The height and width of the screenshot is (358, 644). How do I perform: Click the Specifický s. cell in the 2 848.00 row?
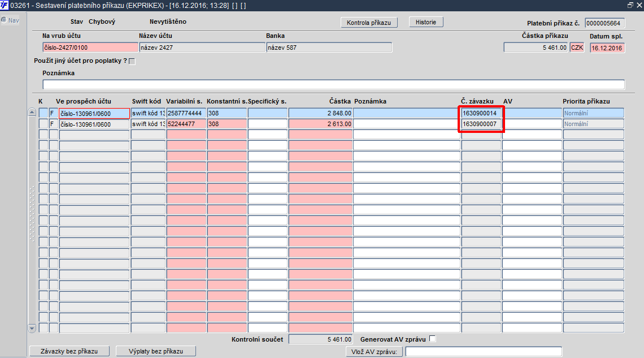tap(267, 113)
